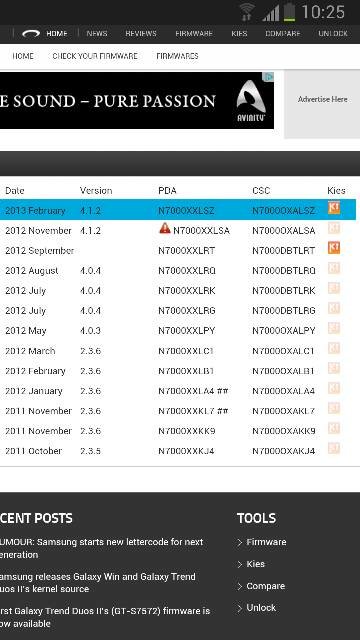Viewport: 360px width, 640px height.
Task: Open Kies icon in 2012 March row
Action: tap(334, 348)
